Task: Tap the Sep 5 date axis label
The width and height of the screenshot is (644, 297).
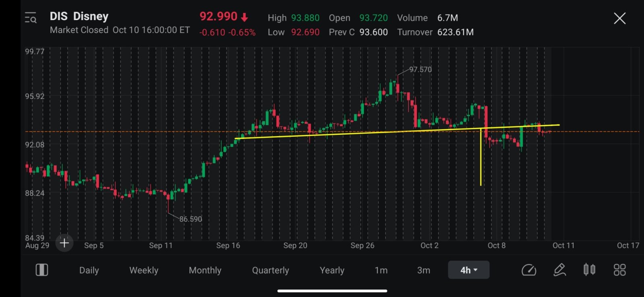Action: coord(94,245)
